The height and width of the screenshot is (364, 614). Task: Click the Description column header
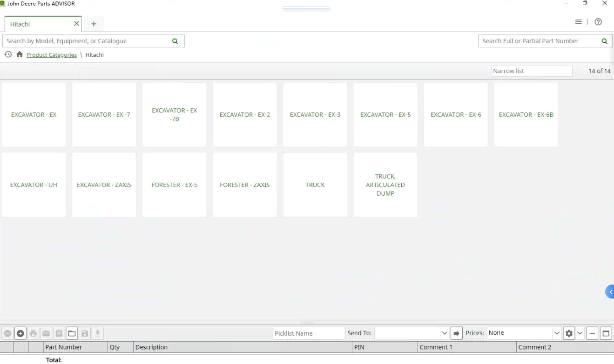click(x=243, y=347)
